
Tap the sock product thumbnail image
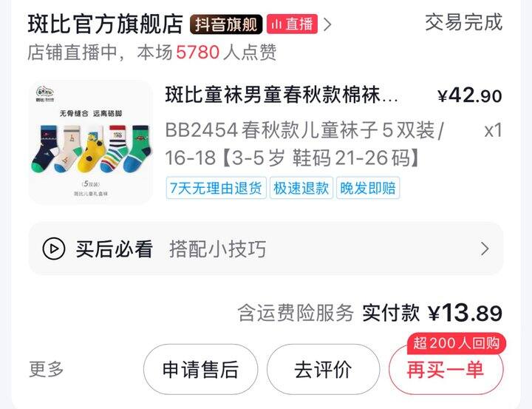[x=91, y=142]
